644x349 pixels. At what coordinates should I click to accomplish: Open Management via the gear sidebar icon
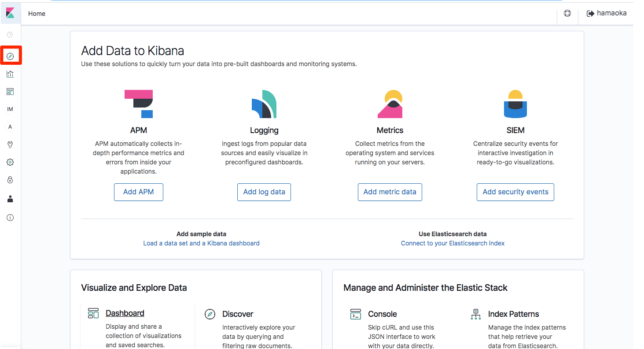[10, 162]
